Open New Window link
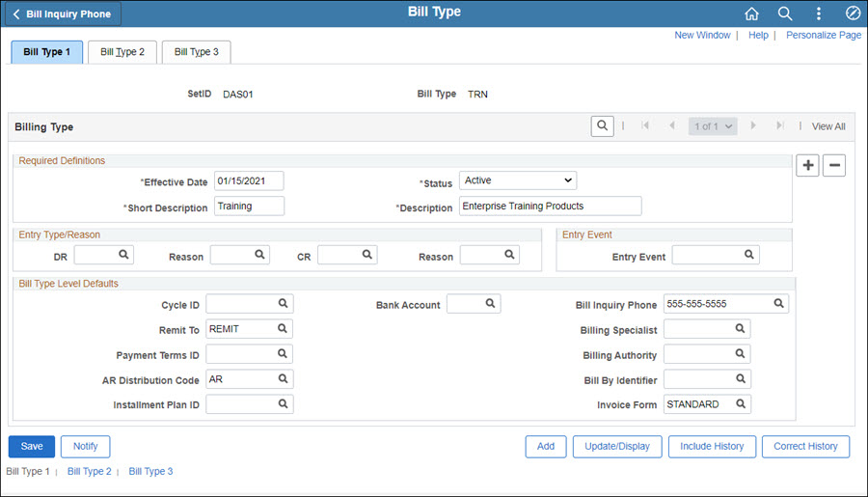 702,35
